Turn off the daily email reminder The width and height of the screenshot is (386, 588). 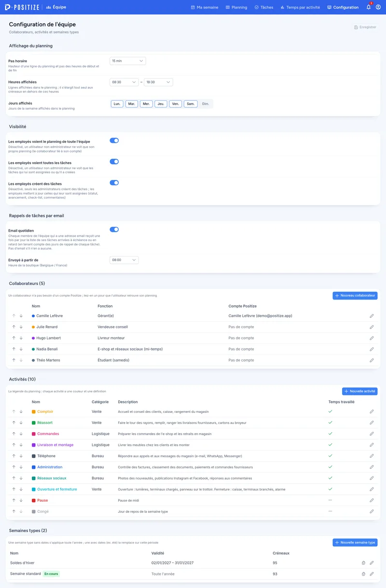114,230
